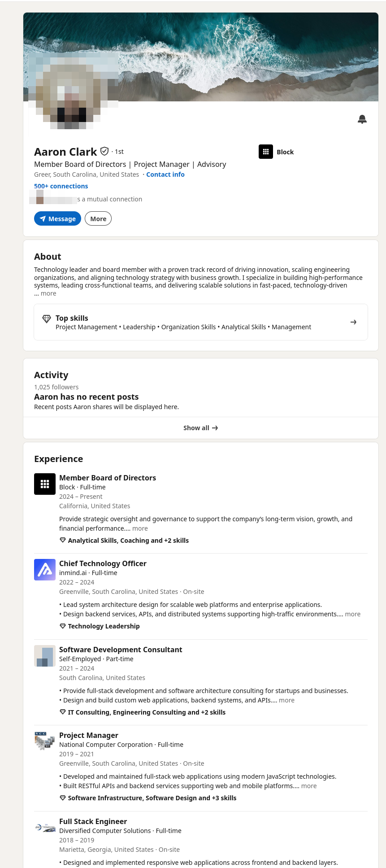Image resolution: width=386 pixels, height=868 pixels.
Task: Open 'Analytical Skills, Coaching and +2 skills'
Action: pyautogui.click(x=128, y=541)
